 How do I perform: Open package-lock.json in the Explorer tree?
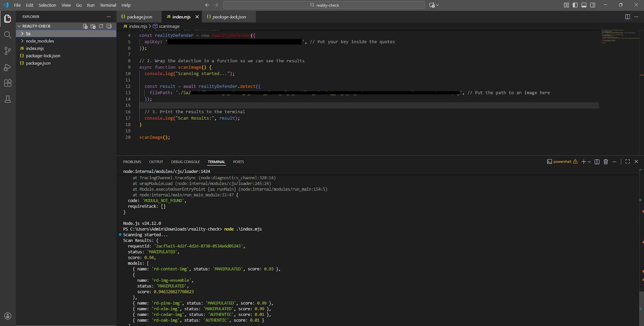pyautogui.click(x=66, y=56)
